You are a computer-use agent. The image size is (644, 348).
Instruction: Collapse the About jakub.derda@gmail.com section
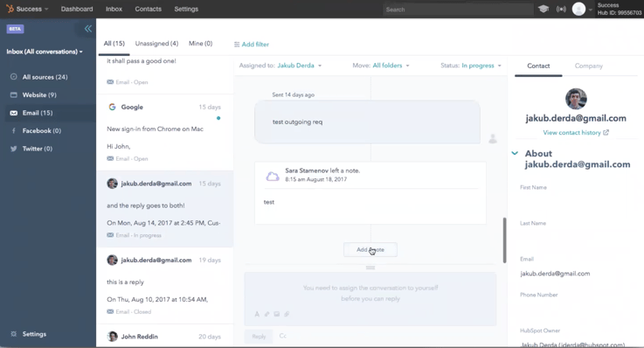click(515, 153)
